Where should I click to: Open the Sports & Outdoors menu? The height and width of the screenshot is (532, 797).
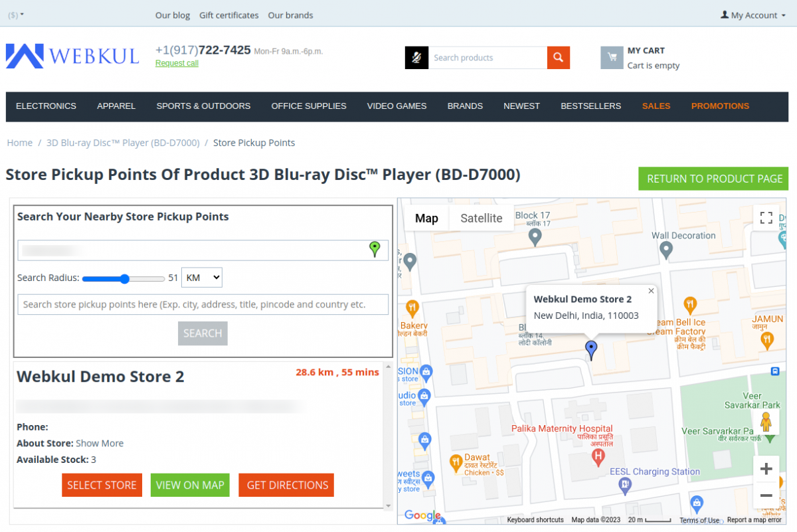203,106
